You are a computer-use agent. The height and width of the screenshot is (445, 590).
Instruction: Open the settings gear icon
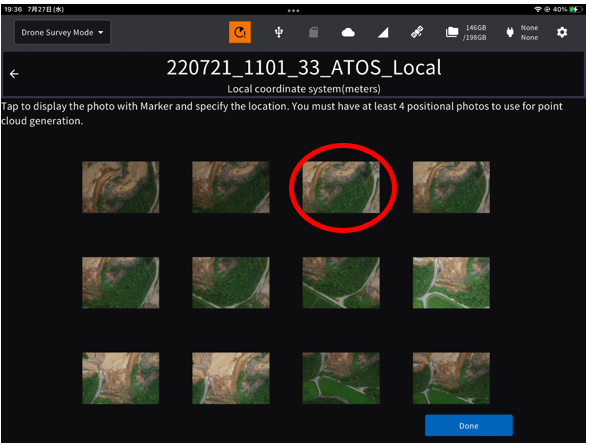tap(562, 32)
